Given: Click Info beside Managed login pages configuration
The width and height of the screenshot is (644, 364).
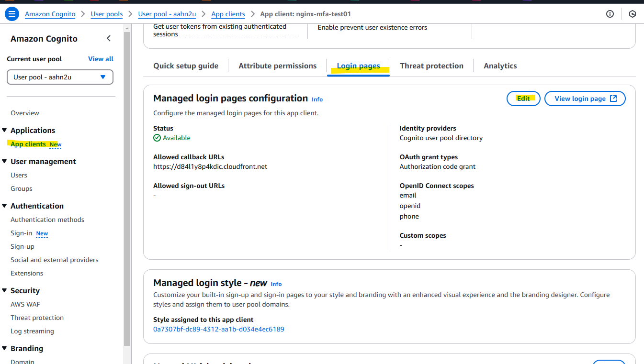Looking at the screenshot, I should [316, 99].
